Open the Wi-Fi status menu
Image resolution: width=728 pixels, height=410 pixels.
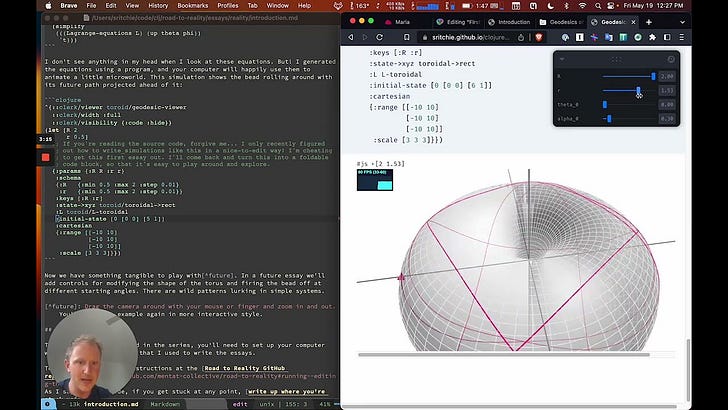[x=582, y=6]
